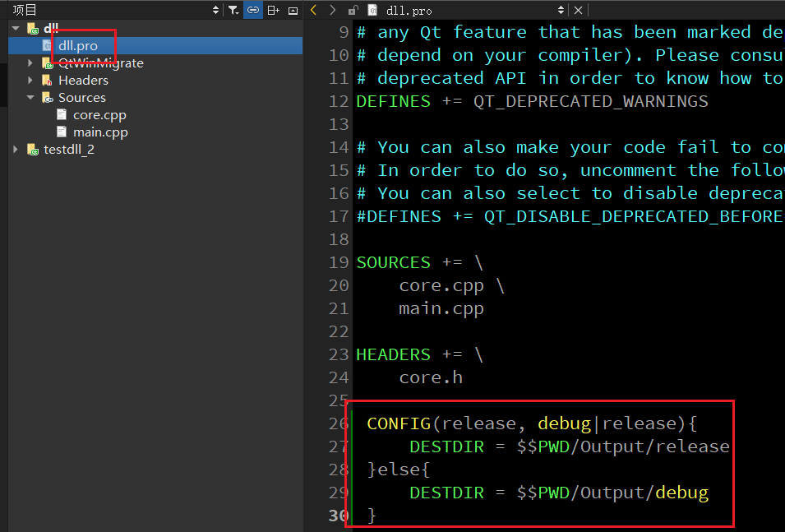Select the testdll_2 project label
This screenshot has height=532, width=785.
69,150
